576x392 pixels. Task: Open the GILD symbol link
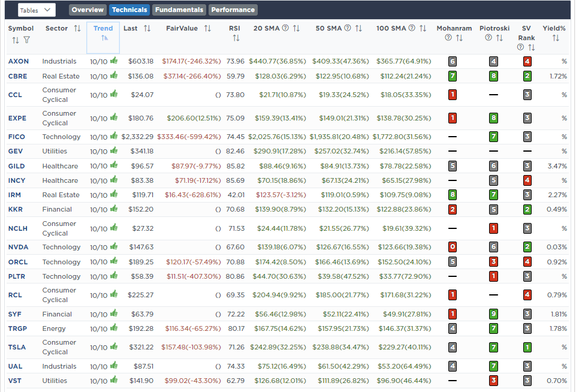[17, 166]
